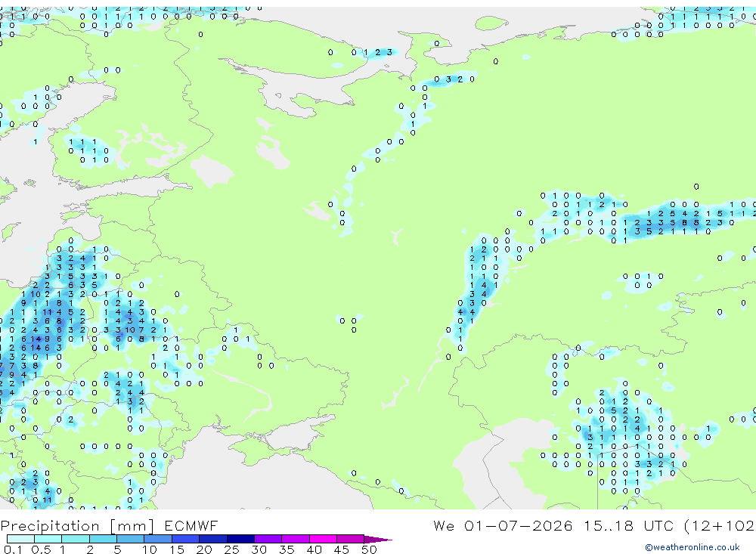Click the 10–15 mm blue legend swatch
This screenshot has height=554, width=756.
[158, 539]
